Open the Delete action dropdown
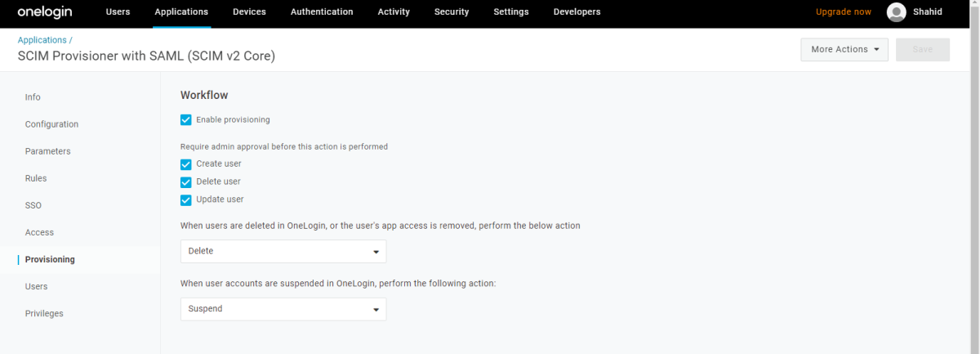Screen dimensions: 980x354 click(283, 252)
